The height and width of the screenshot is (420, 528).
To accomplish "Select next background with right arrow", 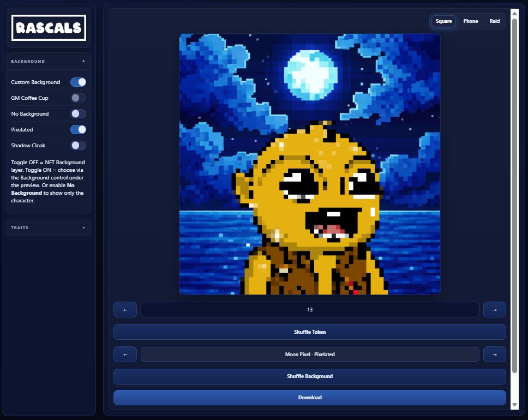I will tap(495, 355).
